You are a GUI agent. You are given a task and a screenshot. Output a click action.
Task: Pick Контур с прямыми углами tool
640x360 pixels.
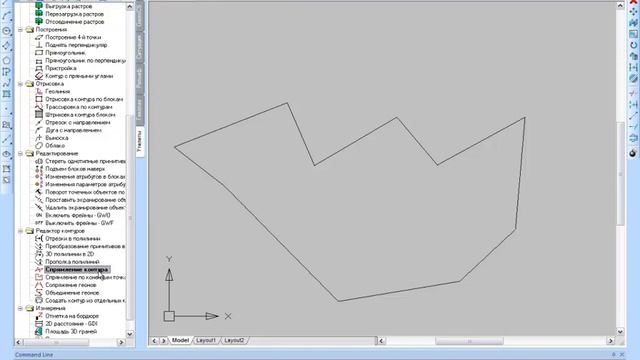click(79, 76)
